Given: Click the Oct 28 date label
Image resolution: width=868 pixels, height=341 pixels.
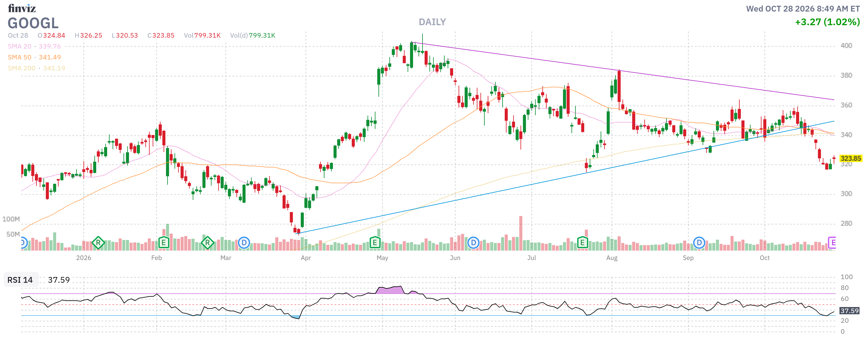Looking at the screenshot, I should [18, 35].
